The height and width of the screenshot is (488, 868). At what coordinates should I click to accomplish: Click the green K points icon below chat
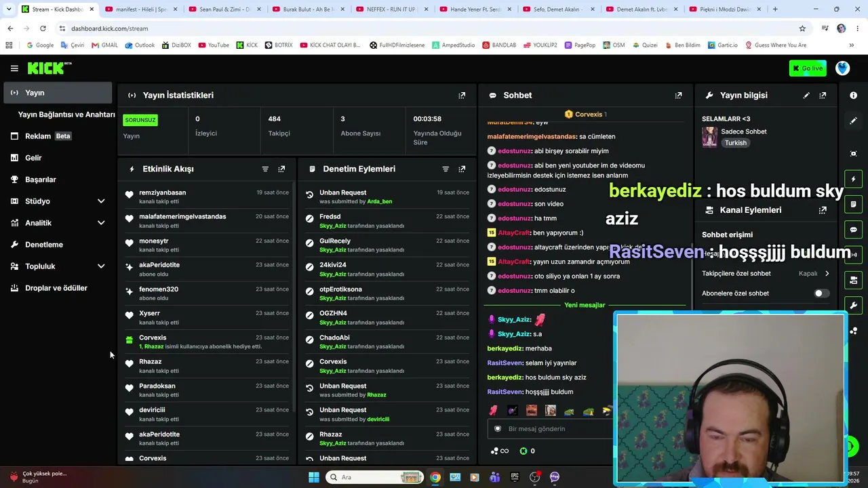click(524, 451)
